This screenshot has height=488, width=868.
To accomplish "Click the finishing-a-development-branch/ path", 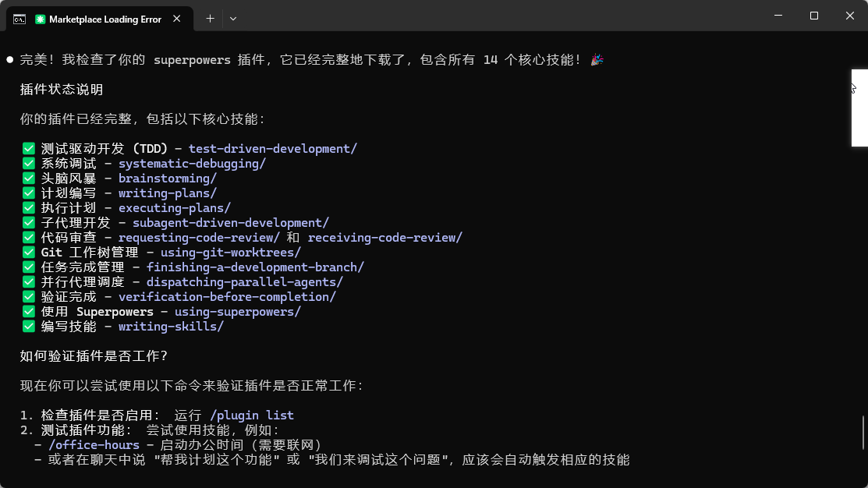I will click(255, 267).
